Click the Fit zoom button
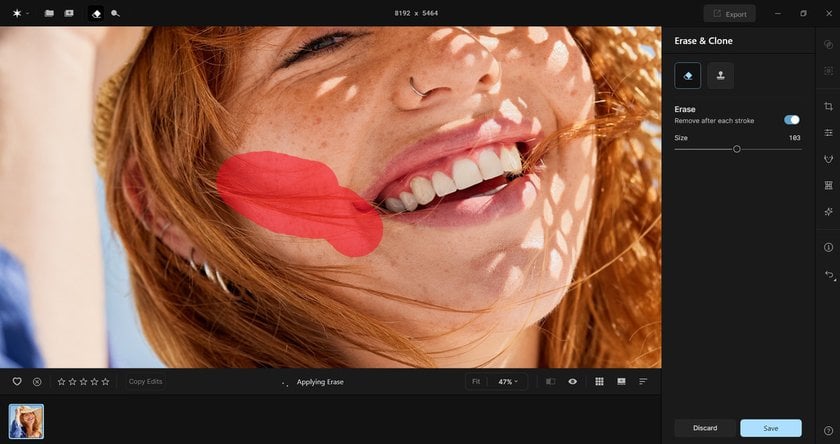Screen dimensions: 840x444 (x=476, y=381)
